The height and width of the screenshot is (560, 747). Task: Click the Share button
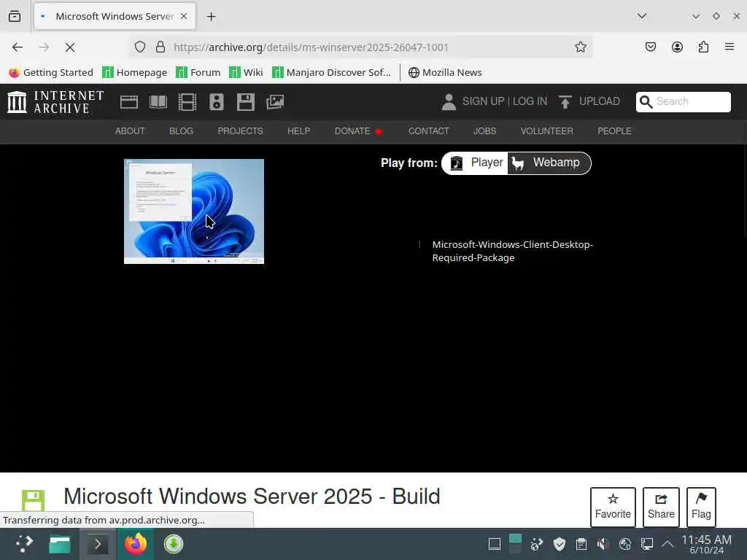click(661, 507)
